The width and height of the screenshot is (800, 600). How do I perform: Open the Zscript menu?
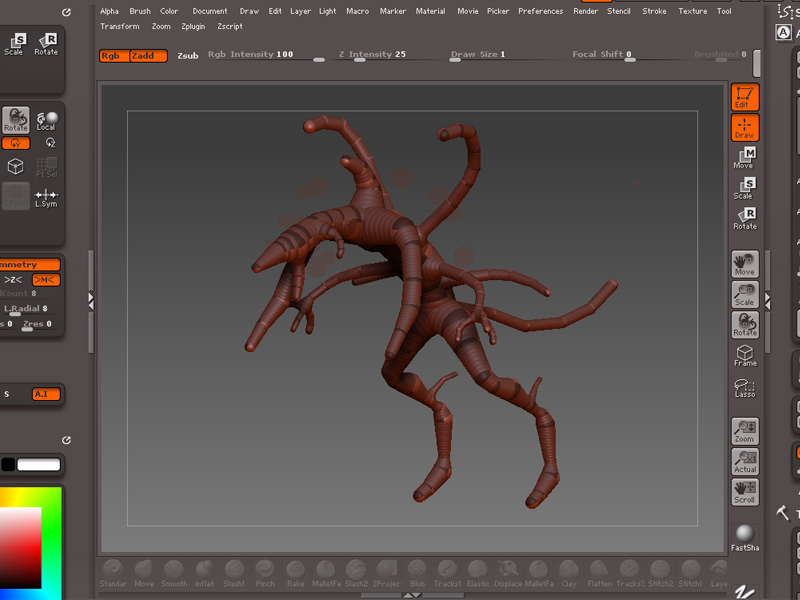click(x=230, y=27)
